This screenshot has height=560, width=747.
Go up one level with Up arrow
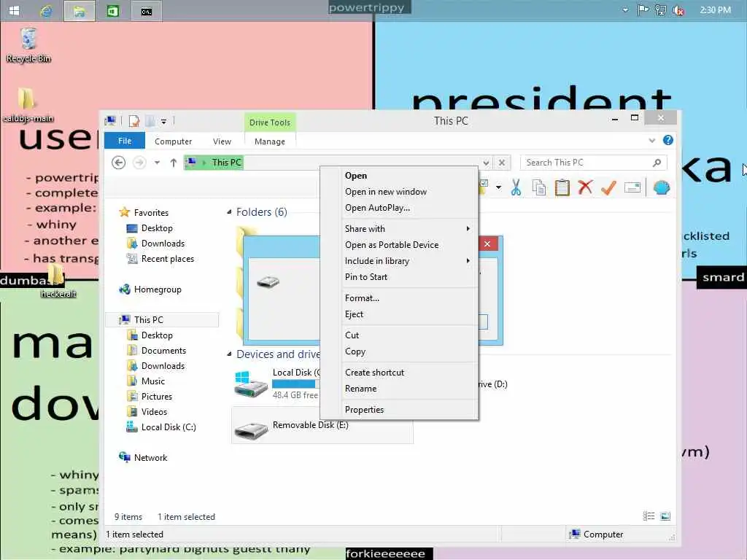point(174,163)
